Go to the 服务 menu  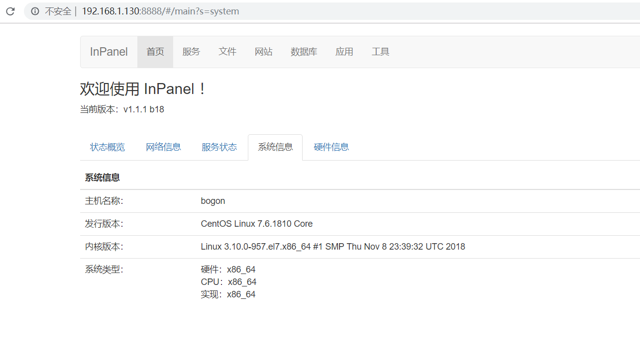tap(191, 52)
